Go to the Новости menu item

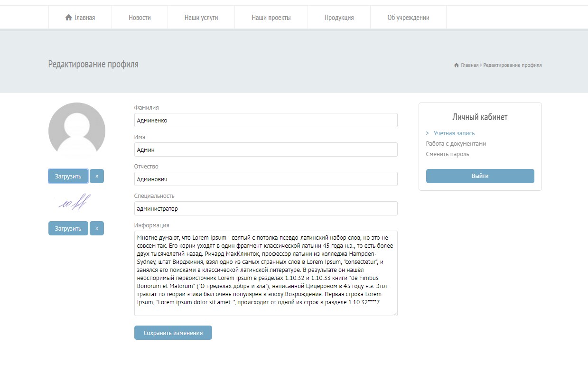pyautogui.click(x=140, y=18)
